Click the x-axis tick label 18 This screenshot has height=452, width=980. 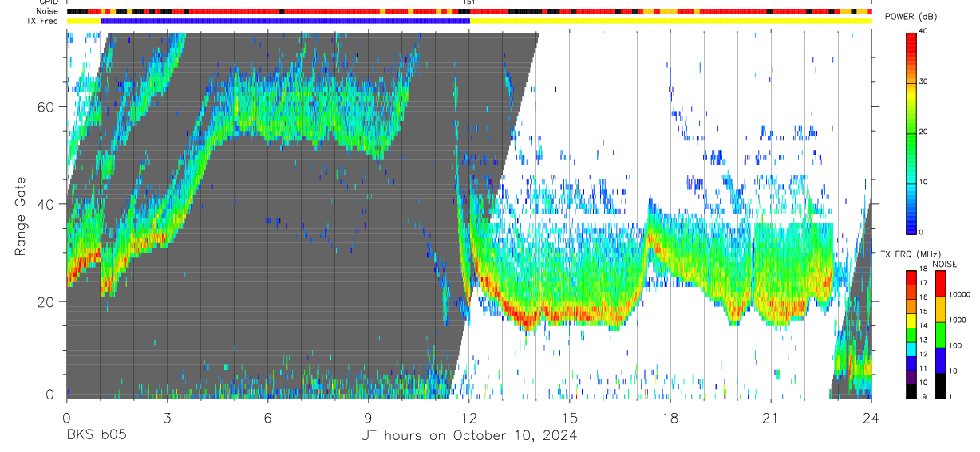(670, 418)
